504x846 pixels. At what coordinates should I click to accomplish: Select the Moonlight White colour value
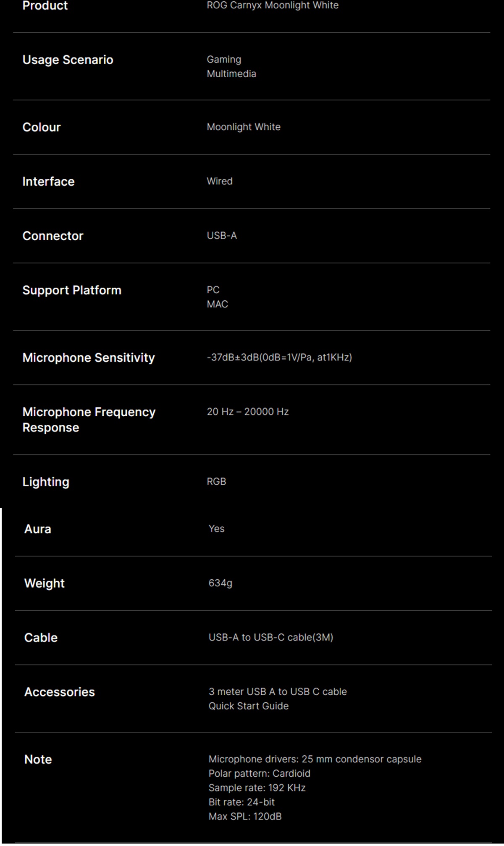pyautogui.click(x=244, y=127)
